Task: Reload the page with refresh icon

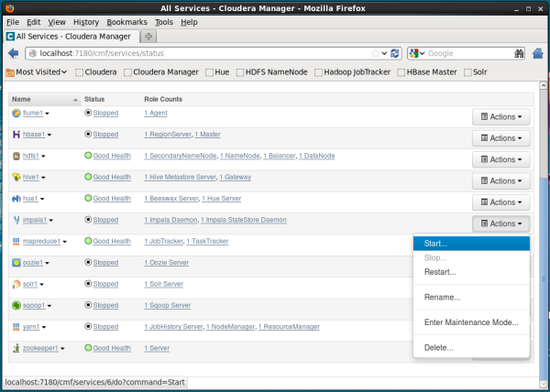Action: [394, 53]
